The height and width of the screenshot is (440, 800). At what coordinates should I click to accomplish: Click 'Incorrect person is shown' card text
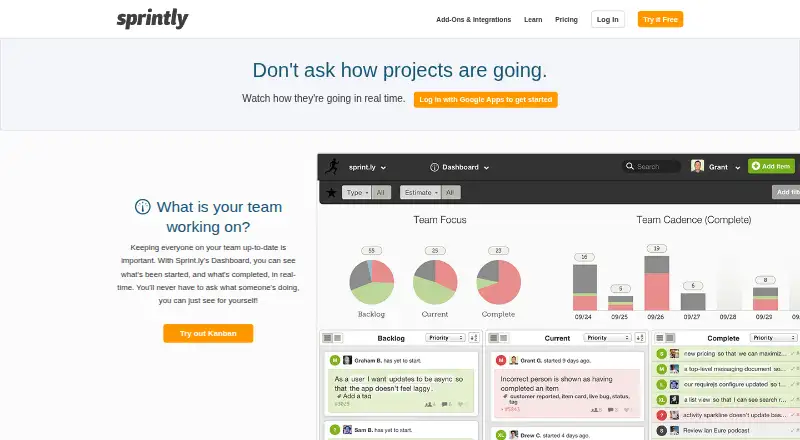[x=556, y=383]
